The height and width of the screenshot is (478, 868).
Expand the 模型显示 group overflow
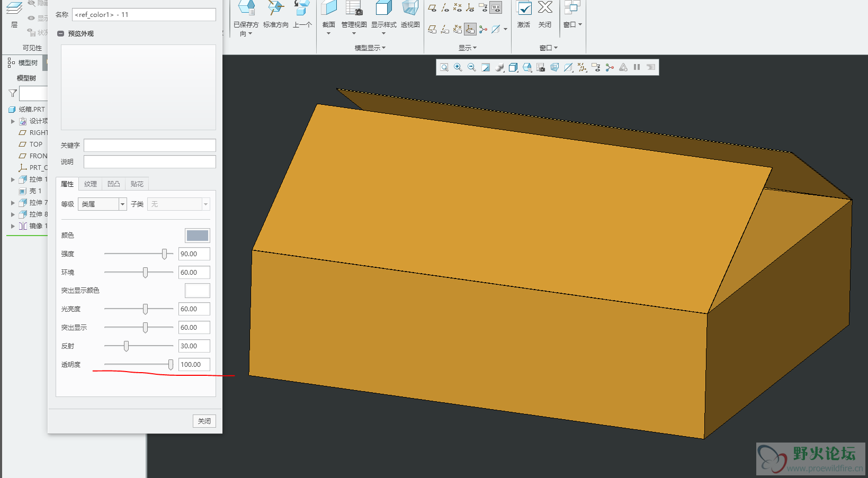(370, 48)
